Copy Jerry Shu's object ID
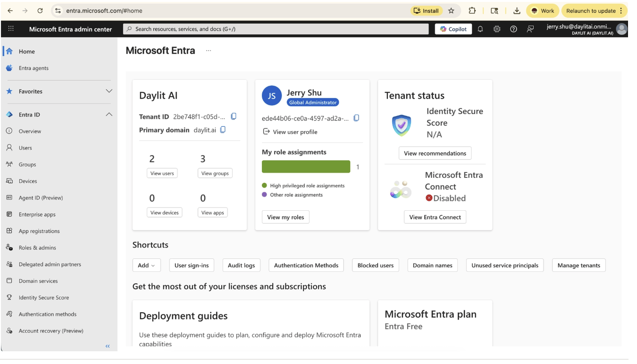 click(356, 118)
